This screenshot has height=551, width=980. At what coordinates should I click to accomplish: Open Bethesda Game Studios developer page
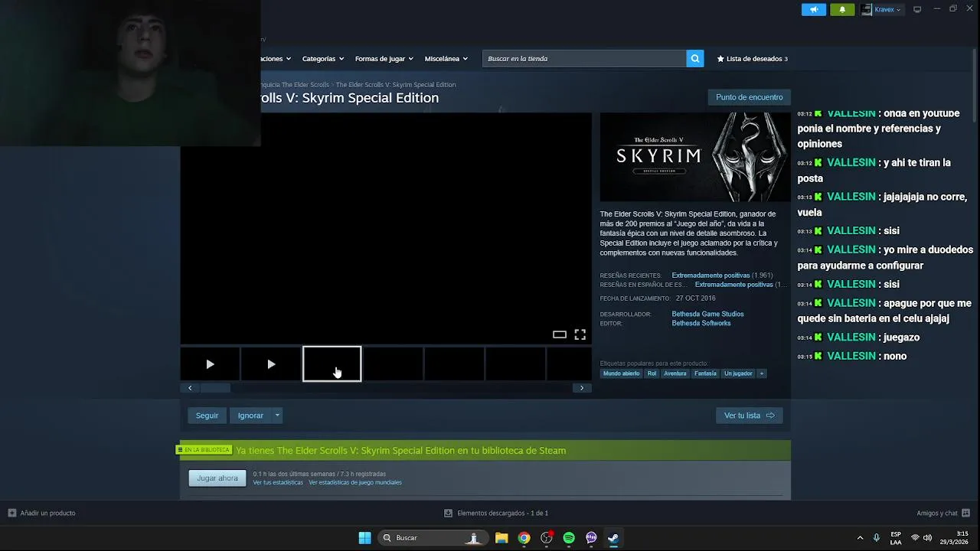[x=707, y=314]
